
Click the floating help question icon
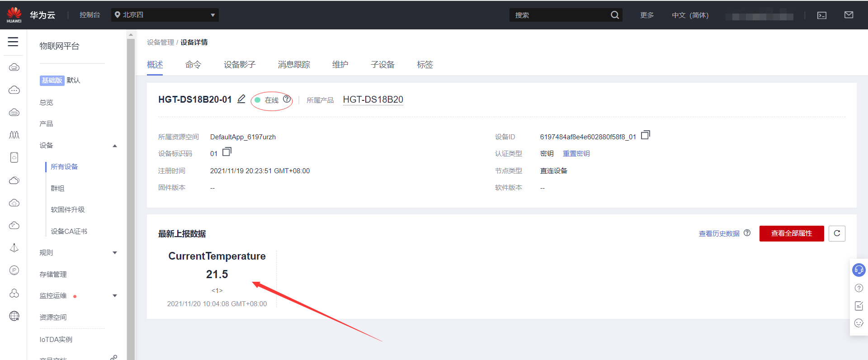(859, 288)
